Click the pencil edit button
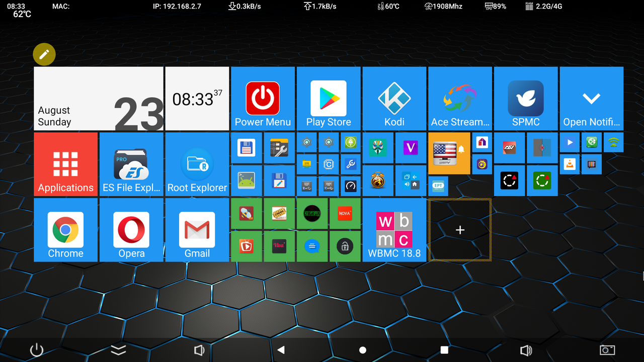Screen dimensions: 644x362 pyautogui.click(x=44, y=54)
